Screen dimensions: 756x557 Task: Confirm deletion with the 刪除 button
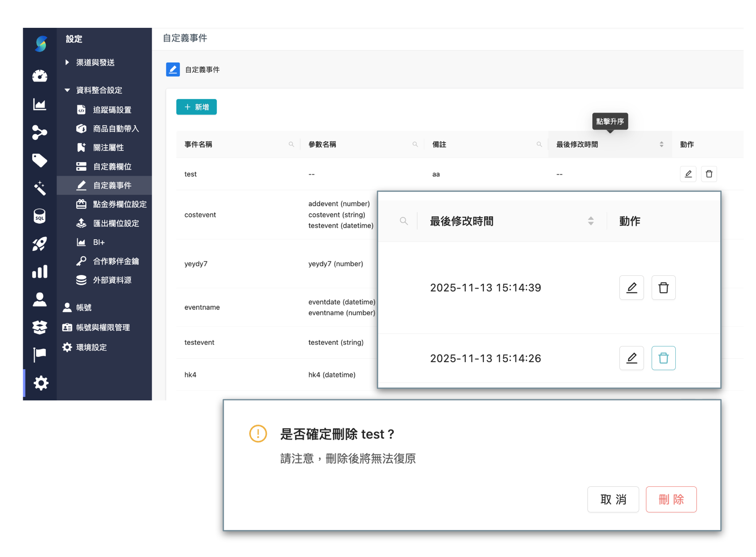tap(670, 500)
